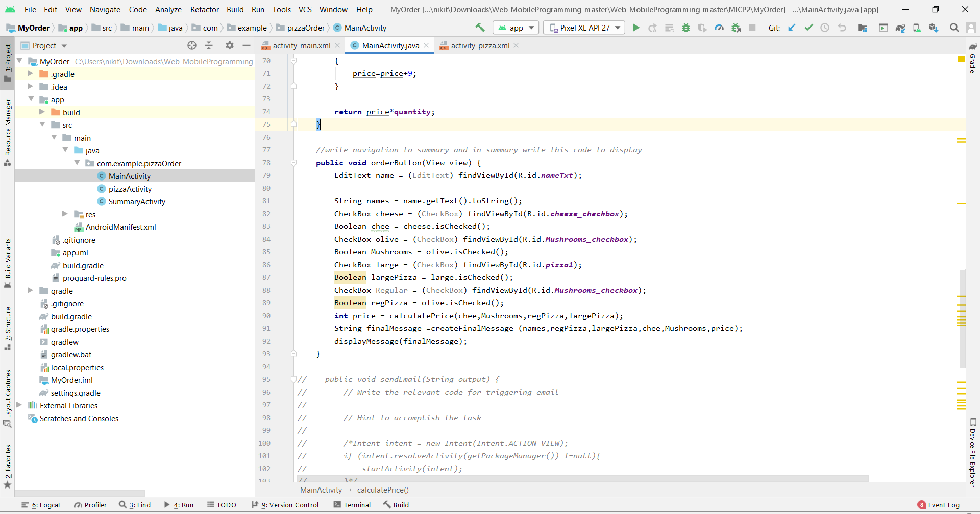Open the Favorites side tab
Screen dimensions: 980x514
(8, 466)
